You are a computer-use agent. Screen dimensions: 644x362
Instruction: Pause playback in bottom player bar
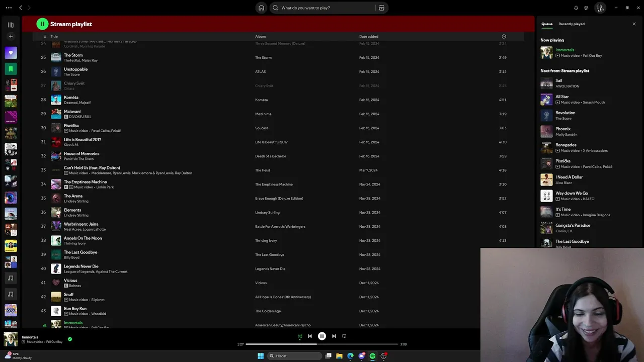322,336
